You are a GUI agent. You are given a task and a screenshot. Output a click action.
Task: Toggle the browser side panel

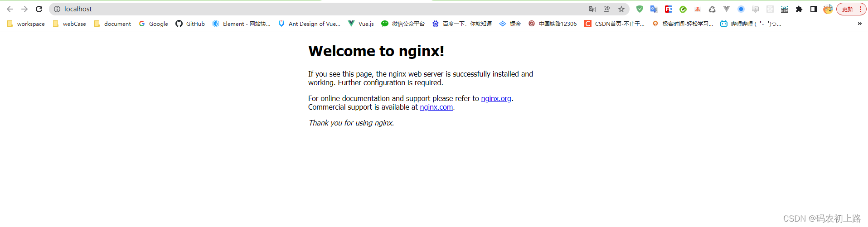[x=814, y=9]
